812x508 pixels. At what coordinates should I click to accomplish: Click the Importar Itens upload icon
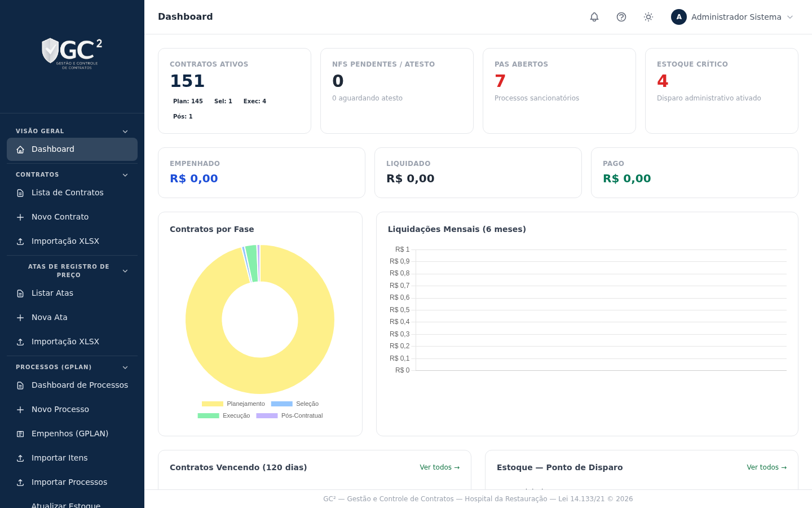pos(20,458)
